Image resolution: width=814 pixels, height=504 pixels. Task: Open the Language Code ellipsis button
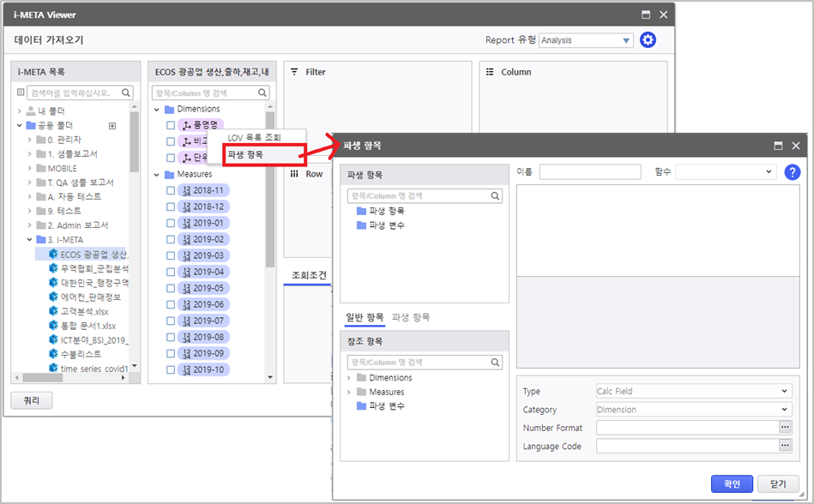pyautogui.click(x=785, y=446)
